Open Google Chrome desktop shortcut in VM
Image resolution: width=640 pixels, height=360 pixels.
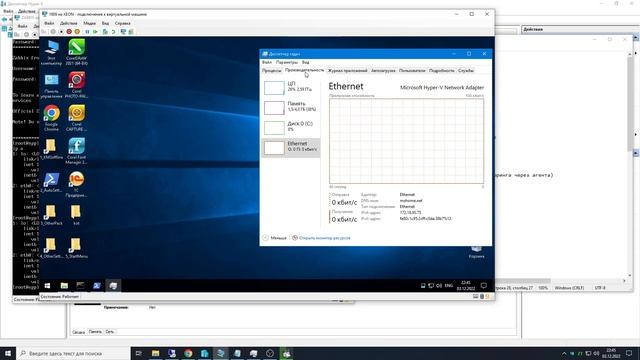click(51, 118)
